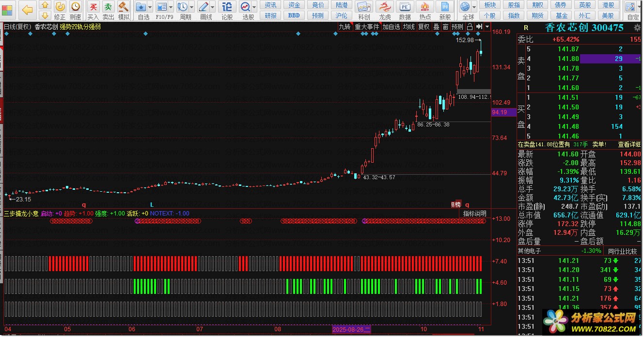Open the 新股 IPO icon
644x337 pixels.
pyautogui.click(x=445, y=10)
